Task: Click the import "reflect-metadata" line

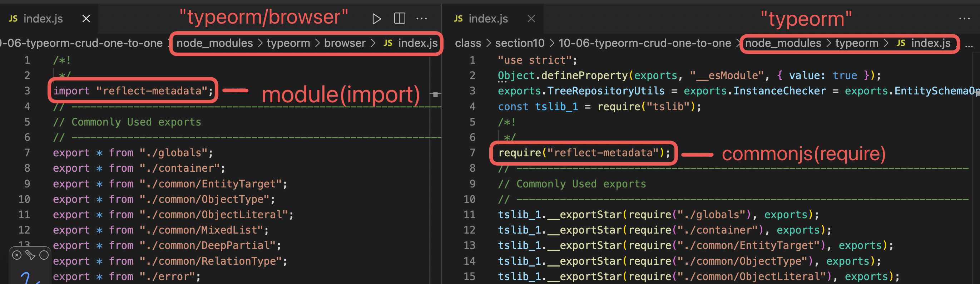Action: pos(133,91)
